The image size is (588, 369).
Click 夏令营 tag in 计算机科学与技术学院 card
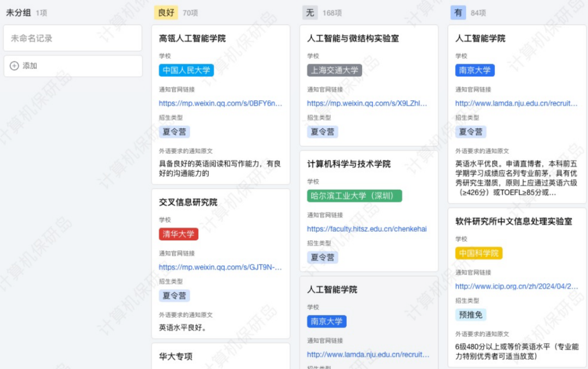pyautogui.click(x=322, y=257)
